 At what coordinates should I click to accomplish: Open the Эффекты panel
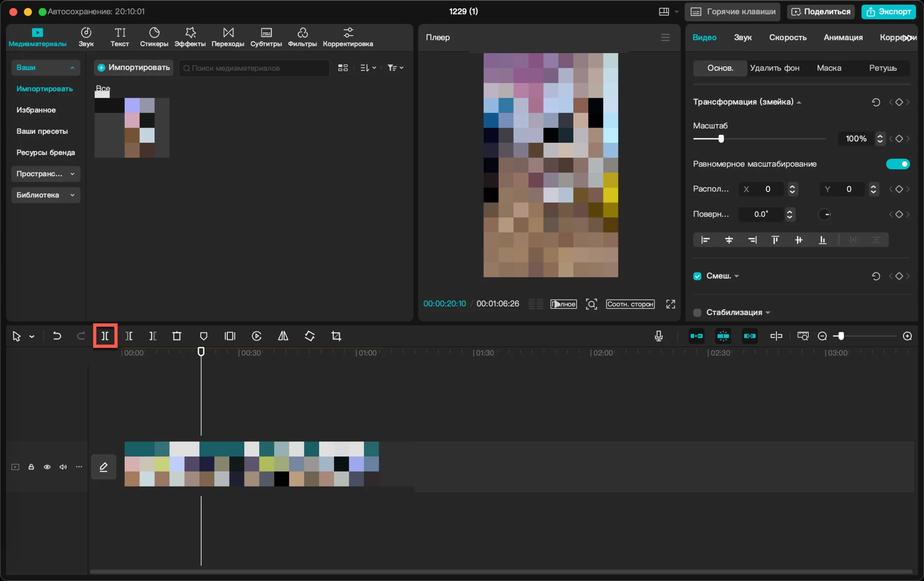click(190, 37)
